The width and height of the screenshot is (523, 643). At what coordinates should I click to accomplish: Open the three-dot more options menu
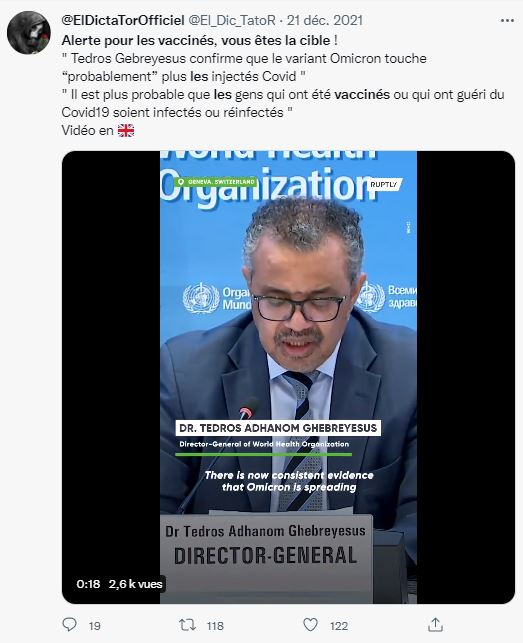tap(507, 21)
